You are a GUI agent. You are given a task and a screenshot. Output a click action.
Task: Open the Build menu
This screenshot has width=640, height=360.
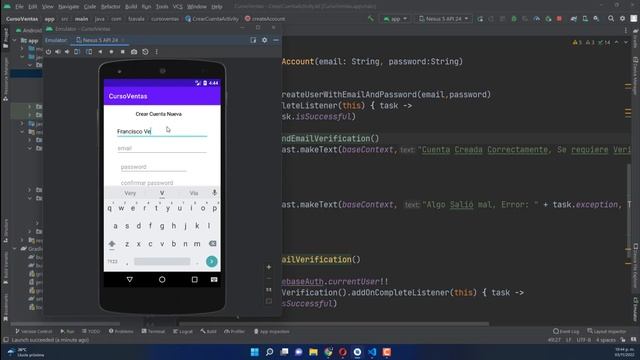(x=131, y=7)
